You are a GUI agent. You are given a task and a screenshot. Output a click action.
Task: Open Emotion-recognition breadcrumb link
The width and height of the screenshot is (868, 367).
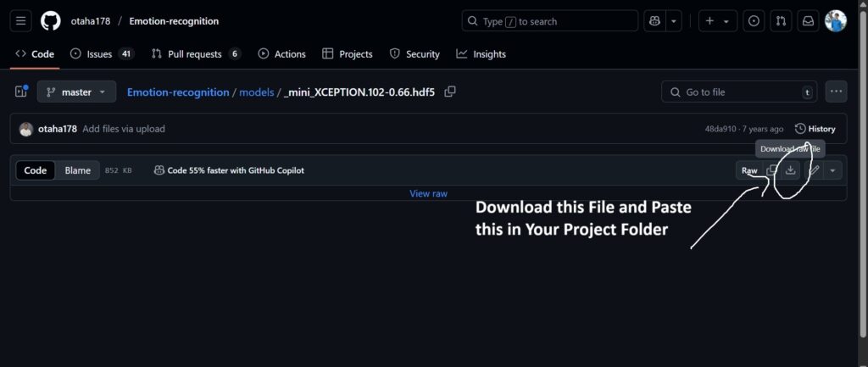point(178,92)
